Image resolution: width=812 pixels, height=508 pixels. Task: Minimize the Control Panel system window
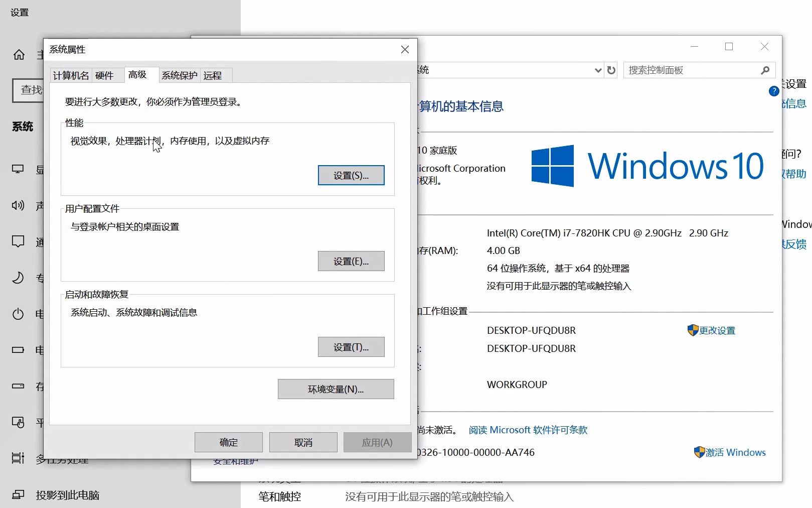point(695,47)
